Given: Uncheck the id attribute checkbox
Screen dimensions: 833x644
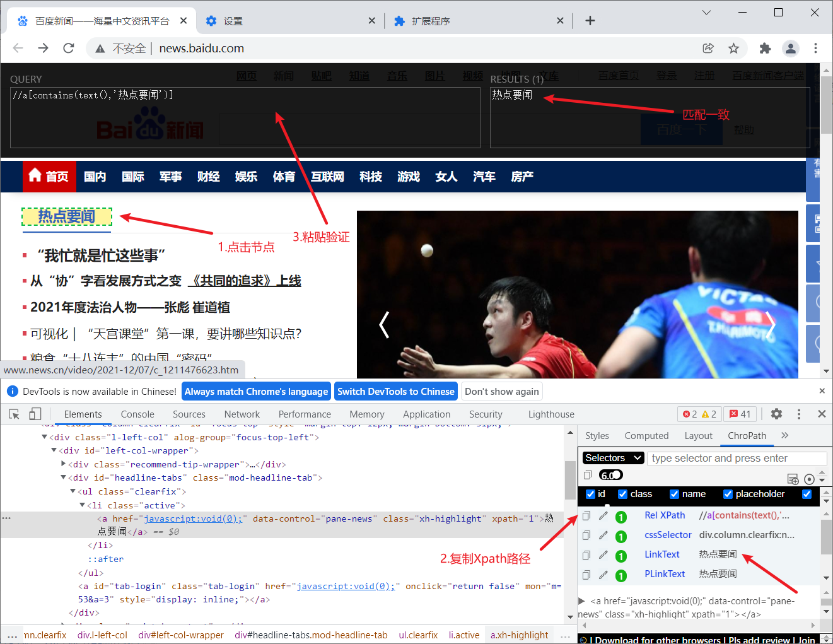Looking at the screenshot, I should (x=591, y=494).
